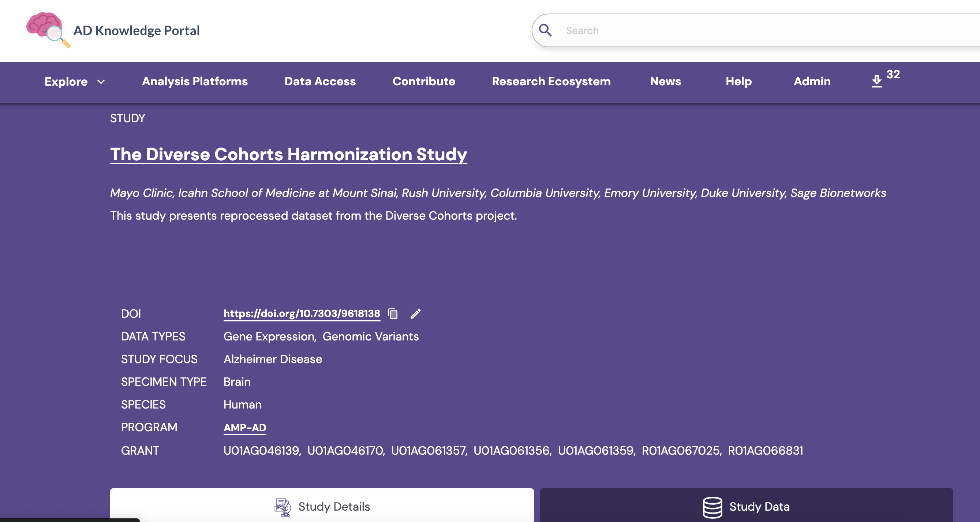The width and height of the screenshot is (980, 522).
Task: Click the SPECIES field label
Action: 143,404
